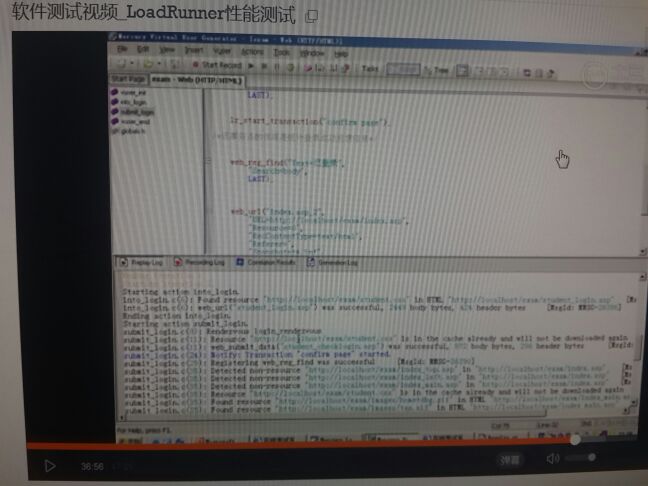Viewport: 648px width, 486px height.
Task: Click the 'Notify: Transaction confirm page started' log line
Action: coord(257,354)
